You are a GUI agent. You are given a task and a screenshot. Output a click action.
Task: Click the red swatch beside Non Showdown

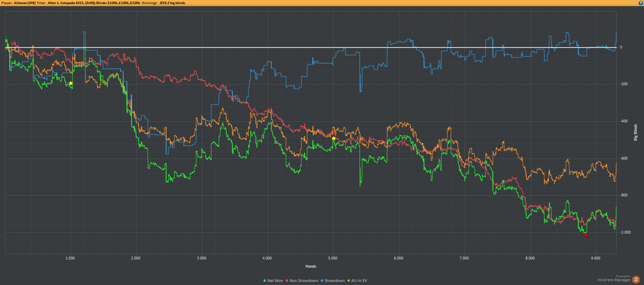tap(287, 281)
